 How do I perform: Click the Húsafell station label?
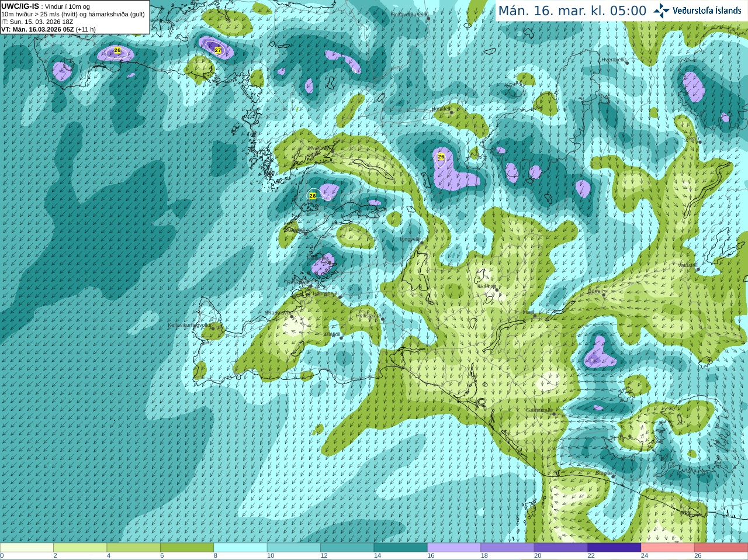point(441,109)
